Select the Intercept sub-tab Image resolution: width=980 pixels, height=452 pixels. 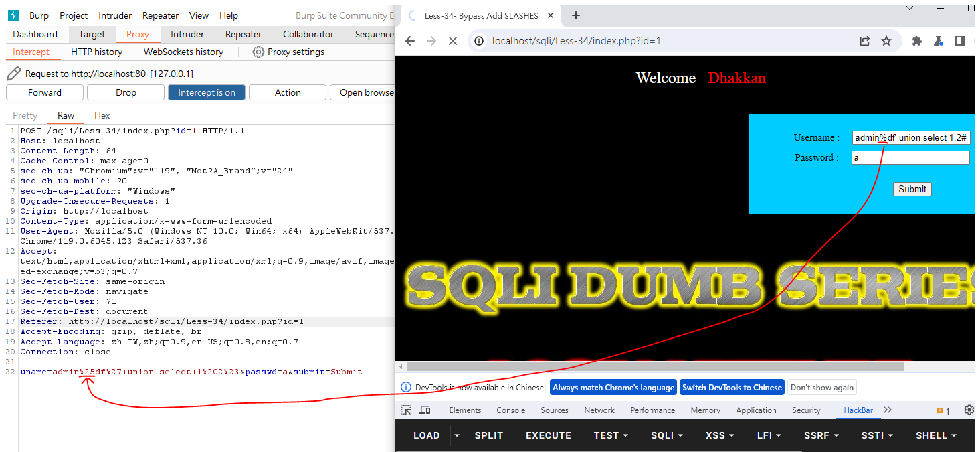tap(31, 52)
